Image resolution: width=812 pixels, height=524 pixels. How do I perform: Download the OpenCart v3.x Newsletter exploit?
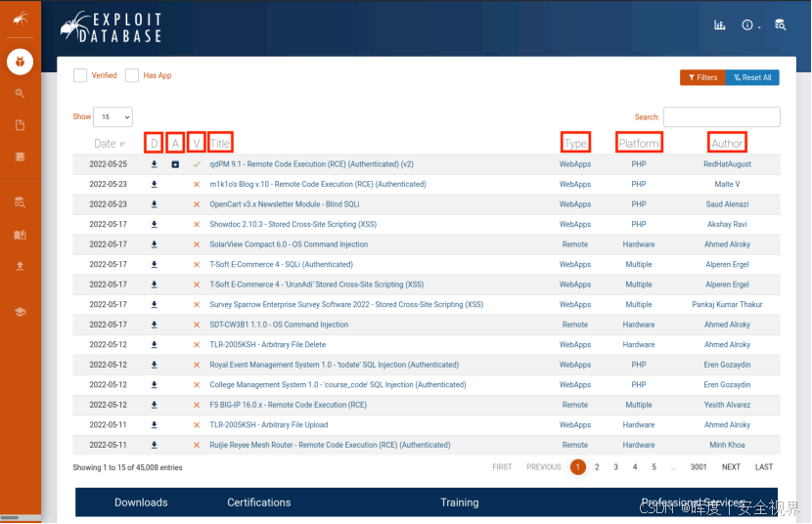[x=154, y=204]
